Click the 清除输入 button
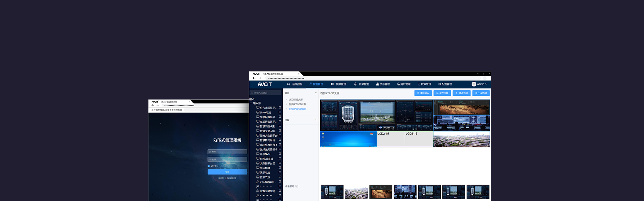Screen dimensions: 644x201 [x=423, y=93]
